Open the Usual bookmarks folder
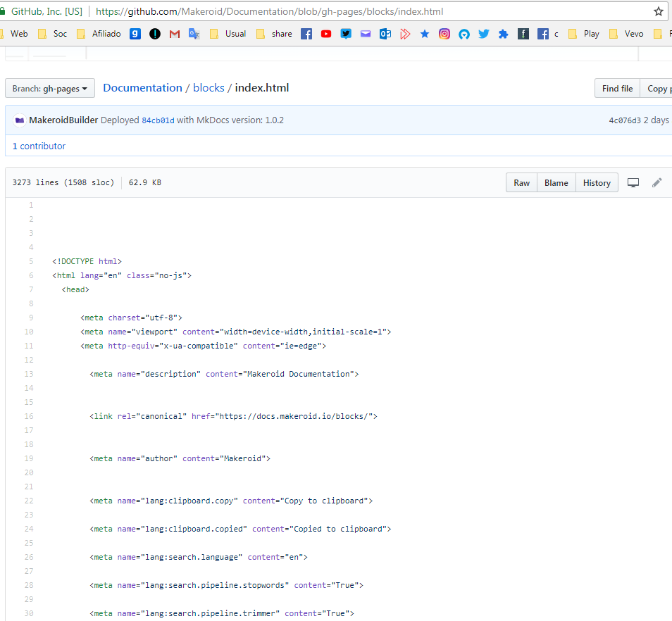The width and height of the screenshot is (672, 621). [228, 34]
